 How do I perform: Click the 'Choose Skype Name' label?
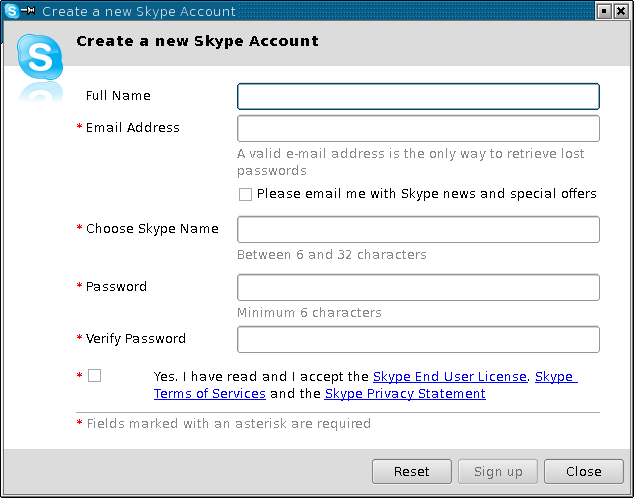[152, 229]
